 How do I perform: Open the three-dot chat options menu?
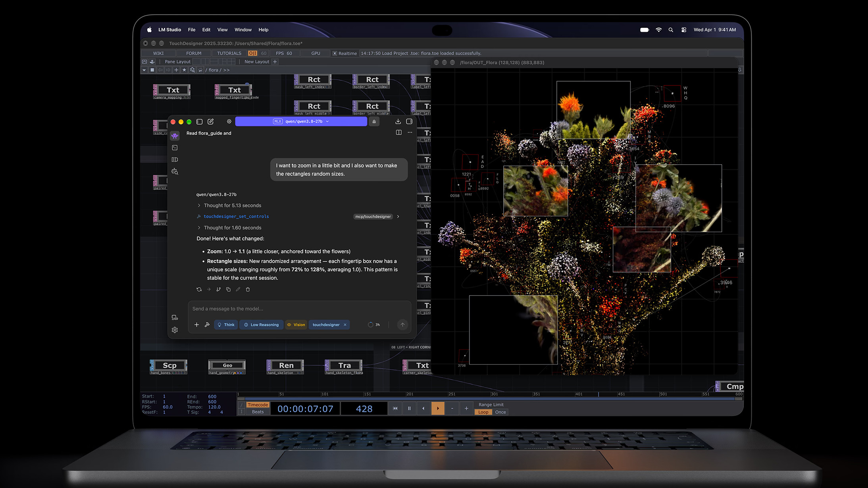coord(410,133)
